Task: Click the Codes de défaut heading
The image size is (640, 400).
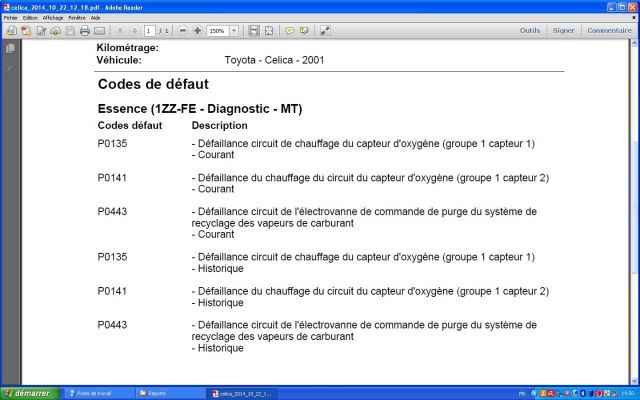Action: pos(153,84)
